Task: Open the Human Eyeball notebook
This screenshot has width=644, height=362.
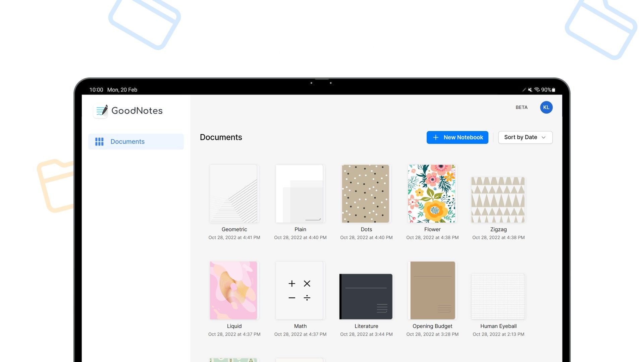Action: pyautogui.click(x=498, y=290)
